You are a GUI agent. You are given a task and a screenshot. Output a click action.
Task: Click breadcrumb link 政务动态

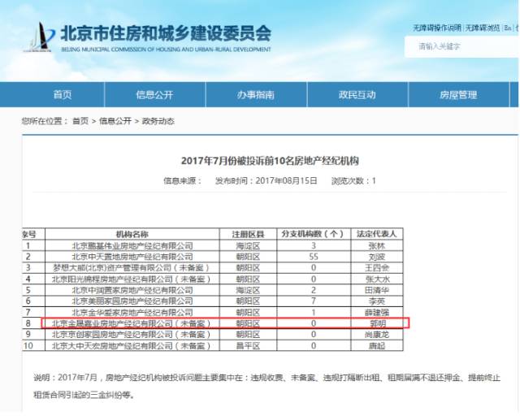tap(158, 121)
